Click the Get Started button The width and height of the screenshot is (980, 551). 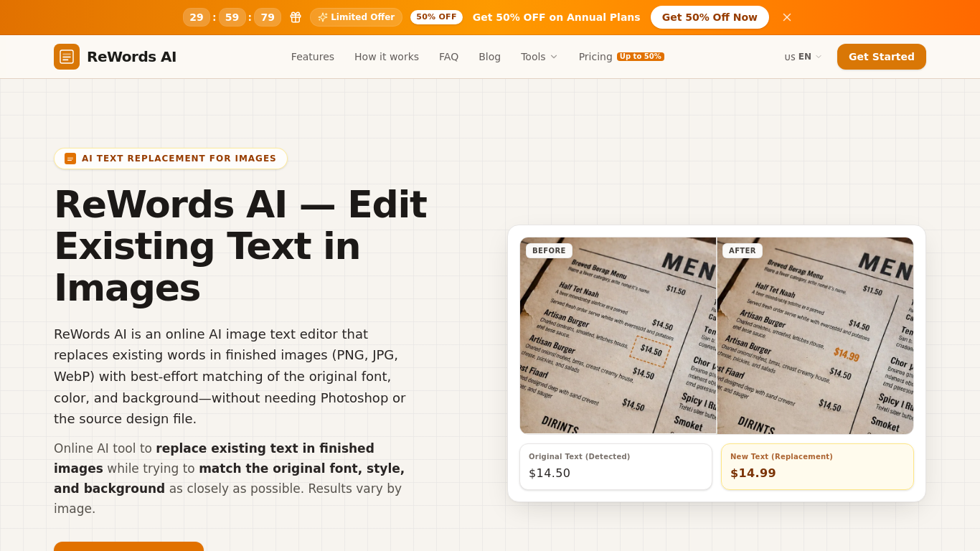click(882, 57)
